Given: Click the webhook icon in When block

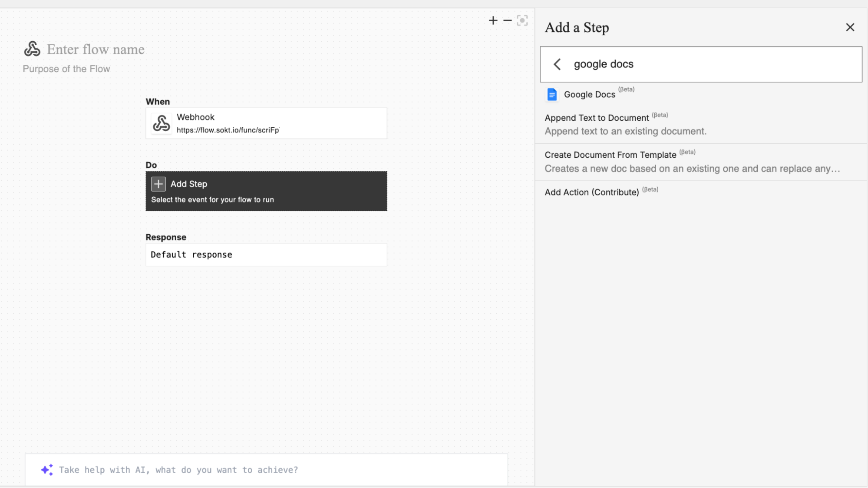Looking at the screenshot, I should [162, 123].
